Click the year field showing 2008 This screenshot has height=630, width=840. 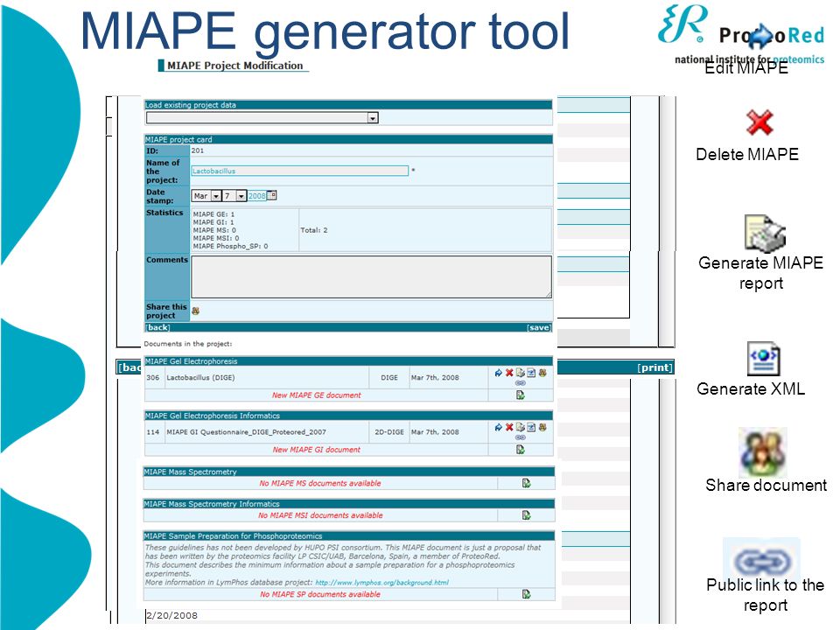256,196
